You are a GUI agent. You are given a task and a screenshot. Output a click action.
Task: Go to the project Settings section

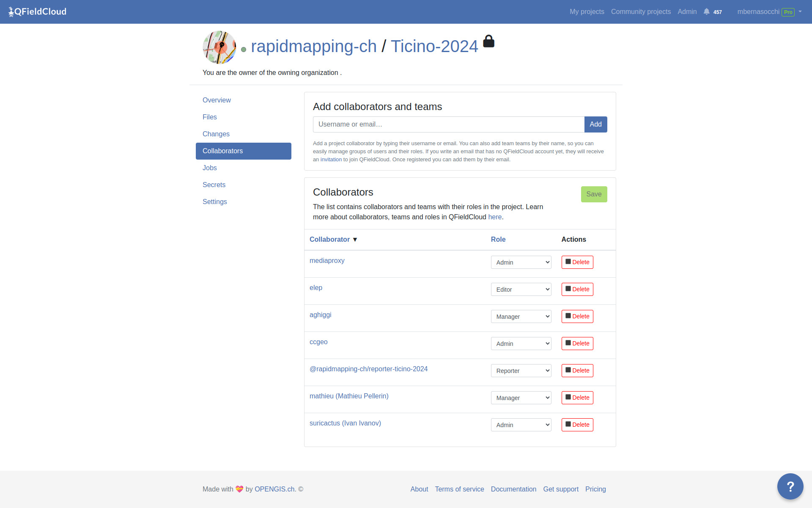pyautogui.click(x=215, y=202)
